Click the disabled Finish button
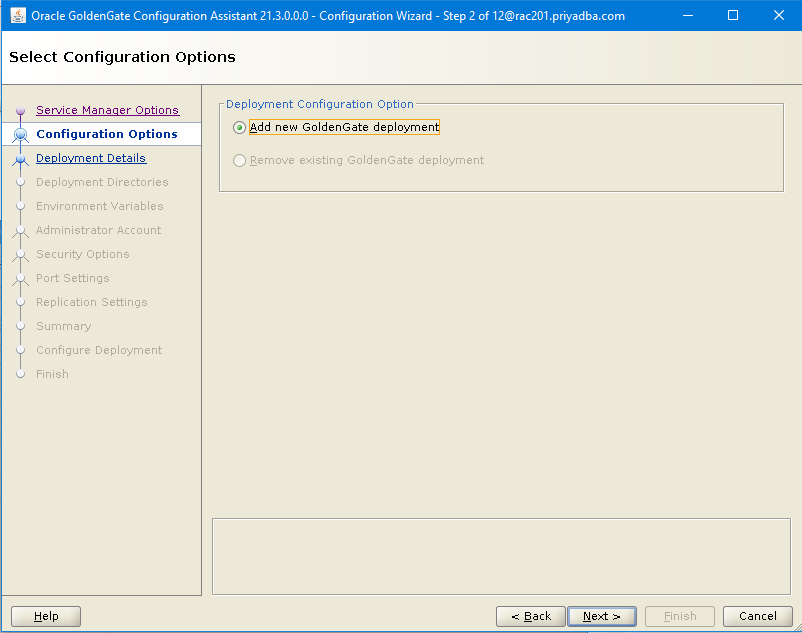 click(680, 616)
